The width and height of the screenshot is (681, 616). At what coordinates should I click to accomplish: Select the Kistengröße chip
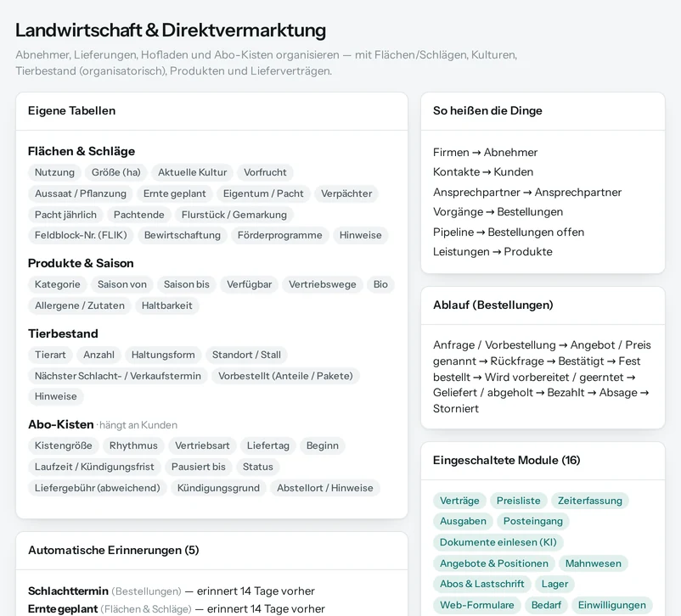[x=64, y=445]
